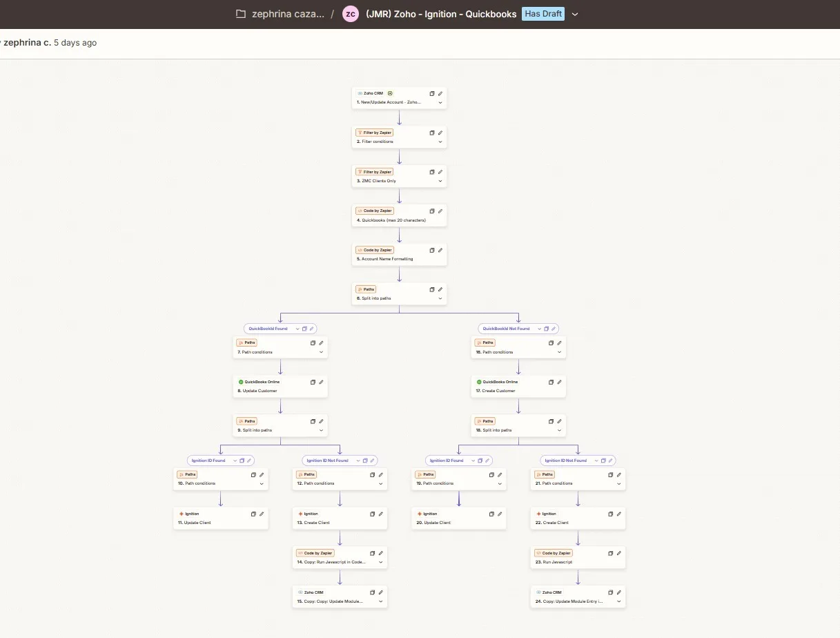840x638 pixels.
Task: Edit step 9 Split into paths
Action: pos(321,421)
